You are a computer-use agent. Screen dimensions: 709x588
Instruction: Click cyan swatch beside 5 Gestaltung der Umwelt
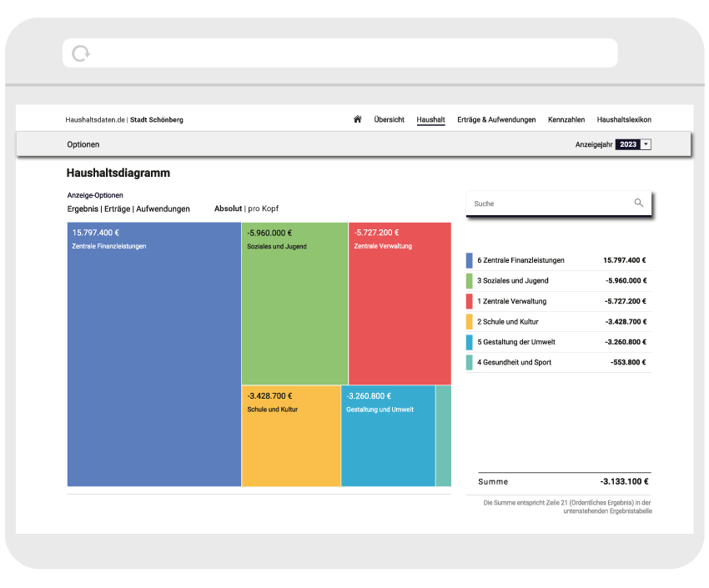point(470,342)
